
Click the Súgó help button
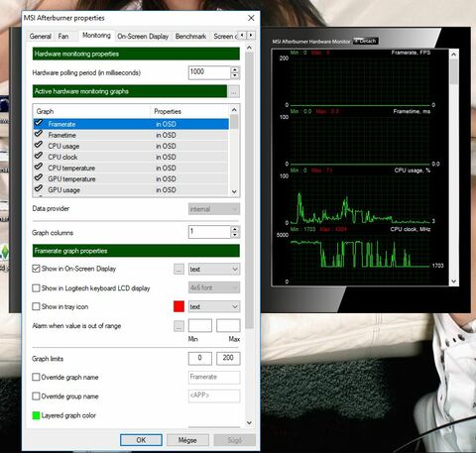pos(234,440)
